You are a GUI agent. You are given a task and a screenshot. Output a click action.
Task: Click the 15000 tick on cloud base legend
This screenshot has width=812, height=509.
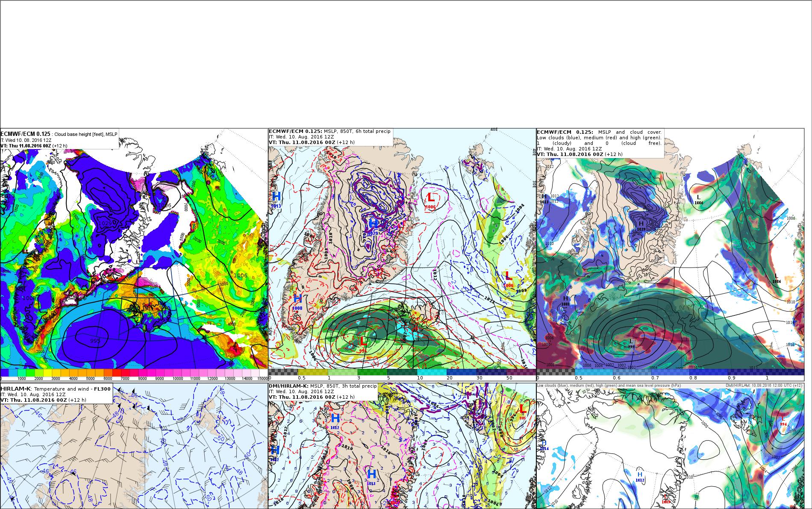[262, 378]
